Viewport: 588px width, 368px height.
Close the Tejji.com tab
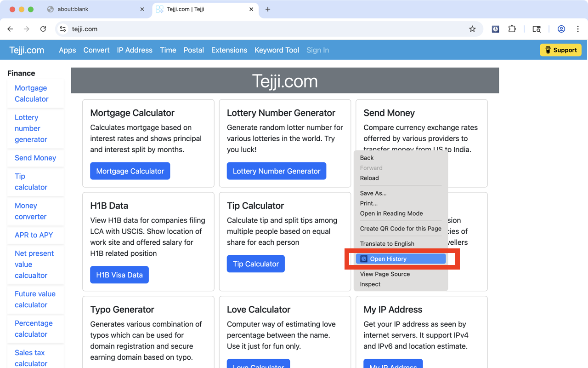point(251,9)
